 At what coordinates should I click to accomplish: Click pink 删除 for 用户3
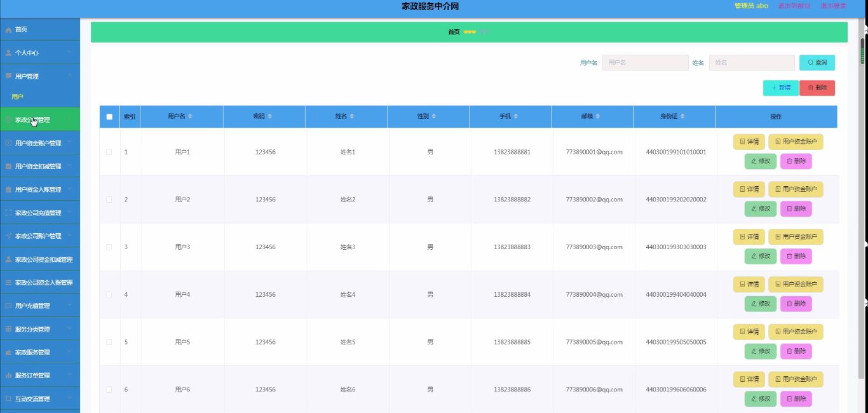796,257
